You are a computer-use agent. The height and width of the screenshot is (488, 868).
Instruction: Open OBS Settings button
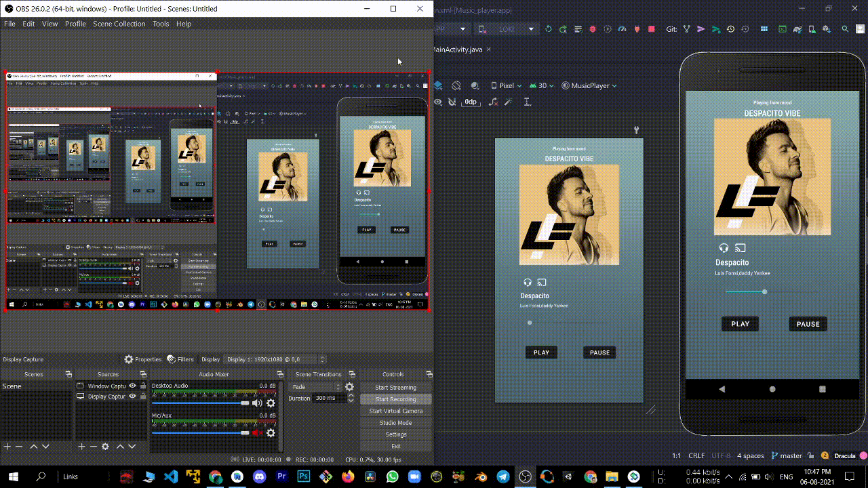[x=395, y=434]
